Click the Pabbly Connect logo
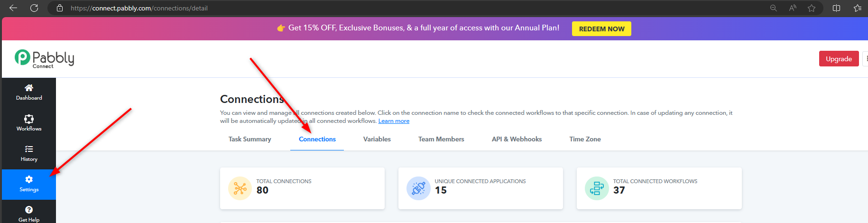 [44, 59]
